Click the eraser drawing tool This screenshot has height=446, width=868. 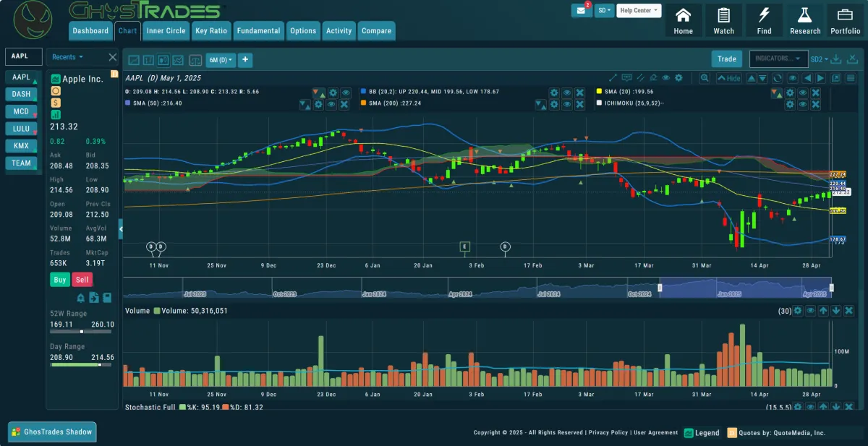pyautogui.click(x=652, y=78)
